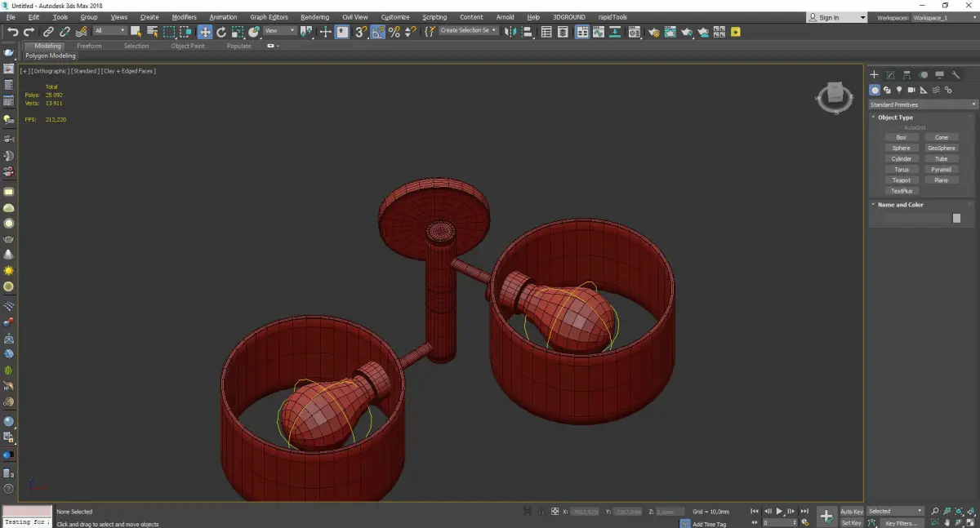The image size is (980, 528).
Task: Create a Box primitive
Action: pos(901,137)
